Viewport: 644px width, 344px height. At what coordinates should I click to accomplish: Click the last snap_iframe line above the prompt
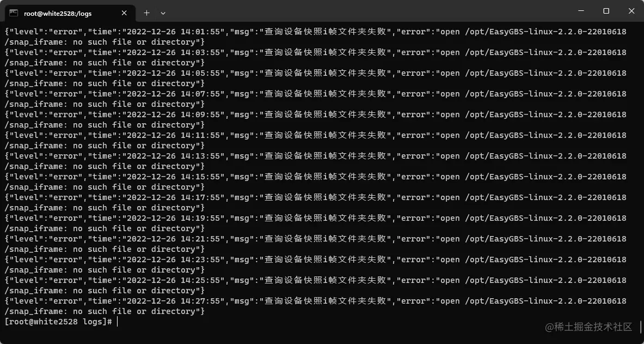105,311
